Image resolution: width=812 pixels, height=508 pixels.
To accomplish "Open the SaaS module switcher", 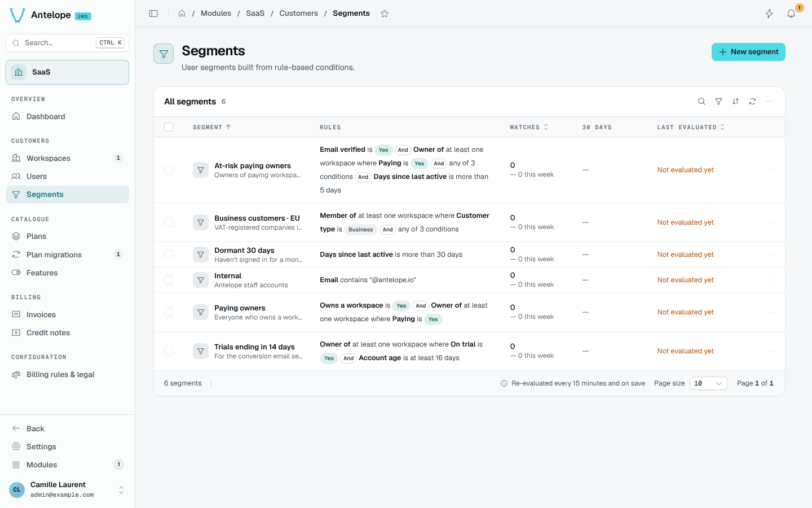I will 68,72.
